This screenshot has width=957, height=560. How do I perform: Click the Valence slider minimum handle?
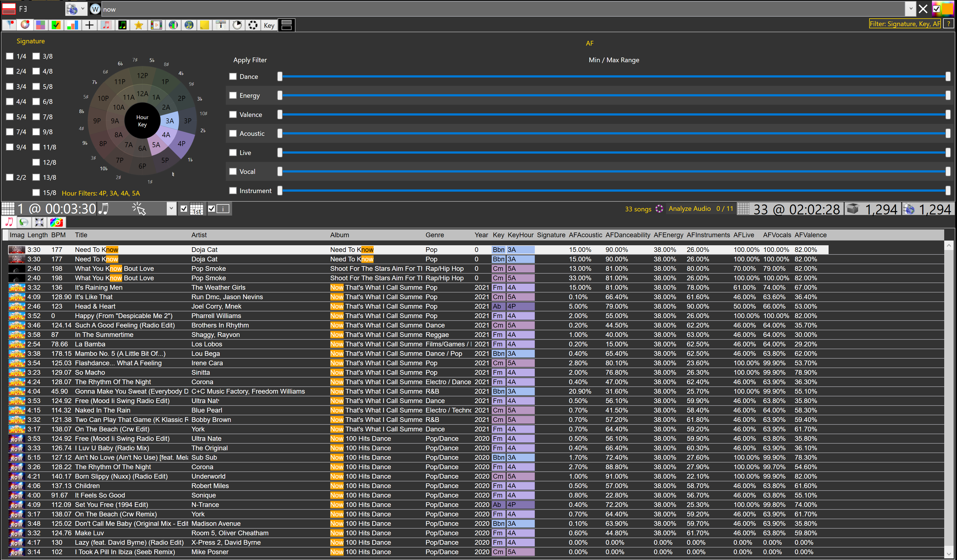point(280,114)
